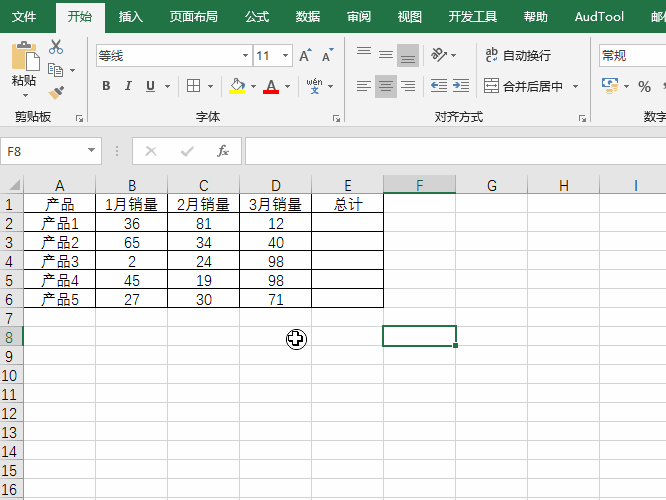Open the AudTool tab

tap(599, 17)
